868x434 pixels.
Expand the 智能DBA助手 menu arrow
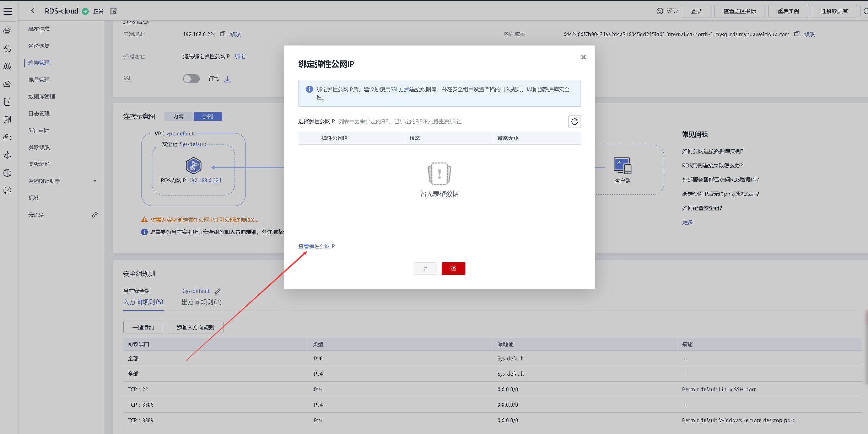(x=95, y=181)
